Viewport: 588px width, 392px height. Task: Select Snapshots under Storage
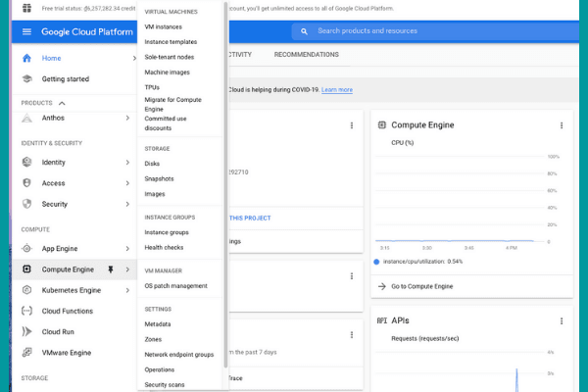click(x=159, y=178)
